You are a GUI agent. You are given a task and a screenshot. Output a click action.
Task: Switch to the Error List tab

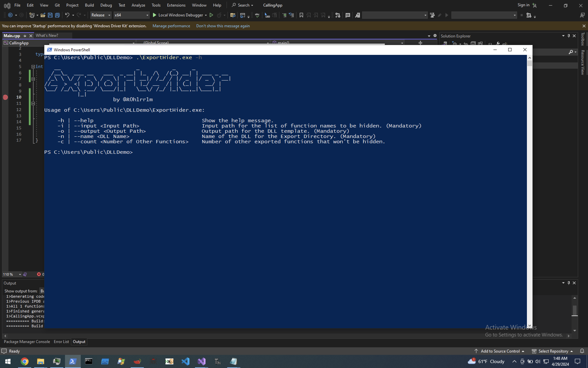click(61, 342)
